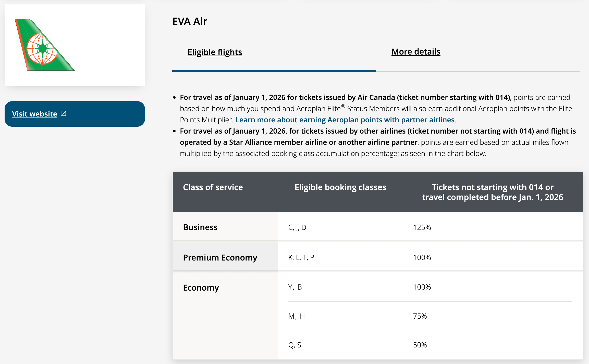Select the Premium Economy row
The height and width of the screenshot is (364, 589).
click(220, 257)
